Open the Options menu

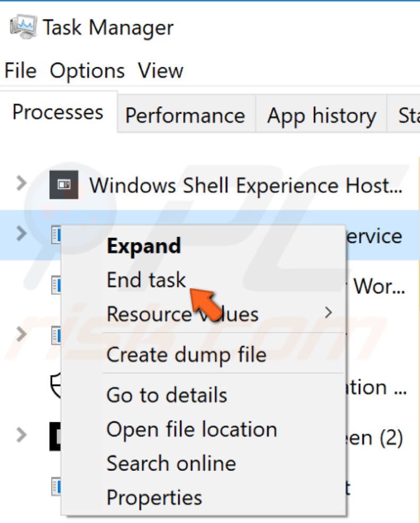coord(87,71)
